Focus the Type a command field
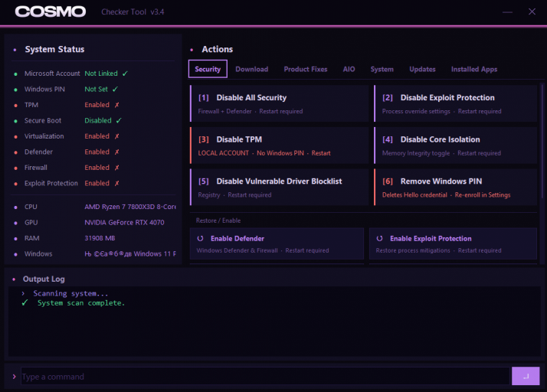 click(x=266, y=377)
